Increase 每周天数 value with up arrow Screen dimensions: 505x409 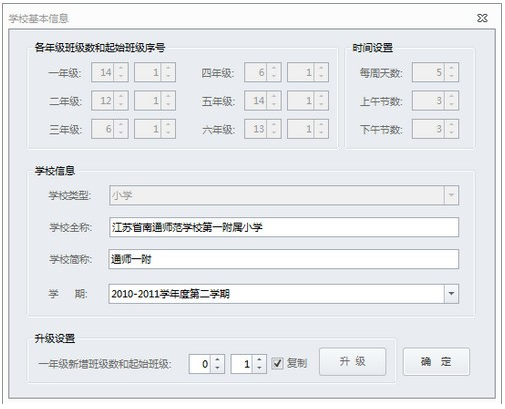click(x=451, y=68)
